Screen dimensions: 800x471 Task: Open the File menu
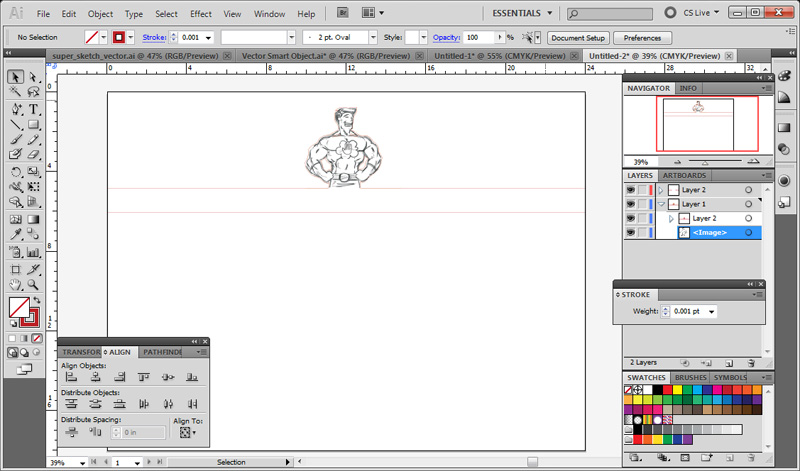click(x=43, y=14)
